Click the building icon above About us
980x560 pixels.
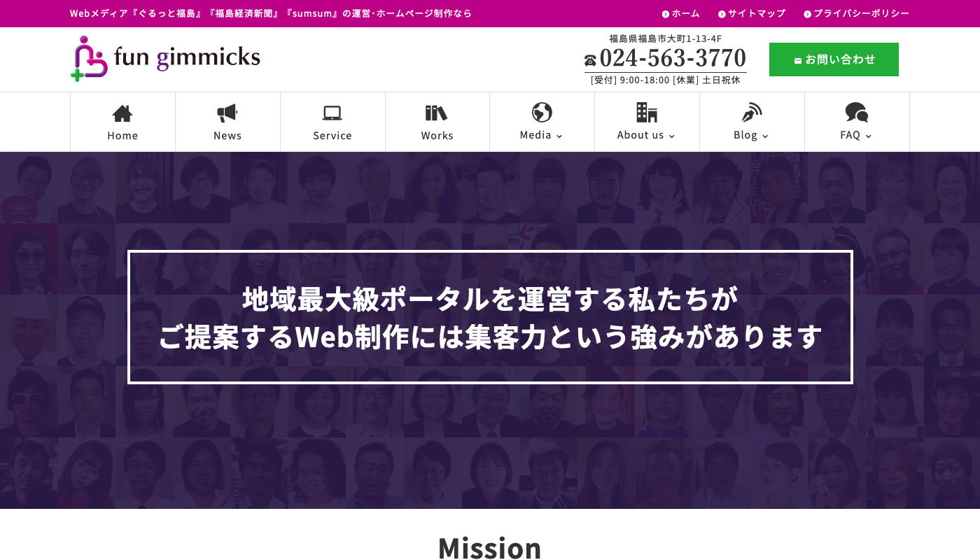click(646, 112)
